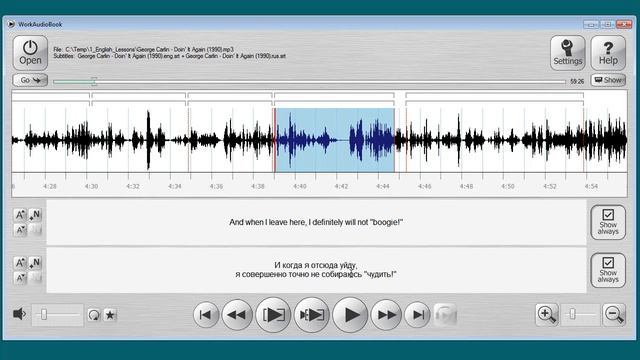Viewport: 640px width, 360px height.
Task: Open an audio file with Open button
Action: tap(30, 53)
